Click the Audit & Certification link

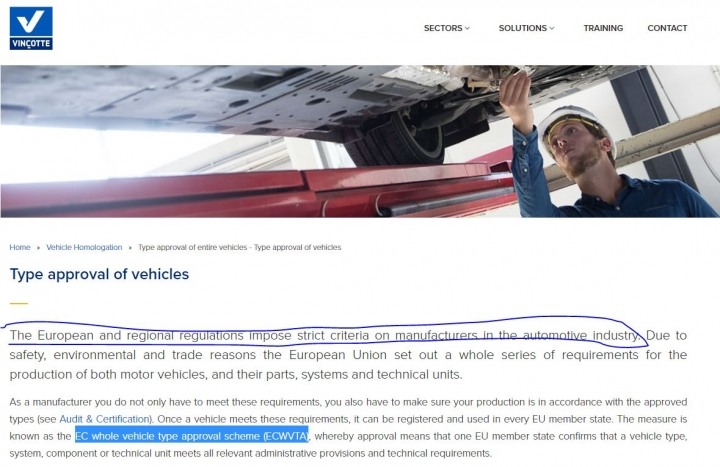coord(105,419)
